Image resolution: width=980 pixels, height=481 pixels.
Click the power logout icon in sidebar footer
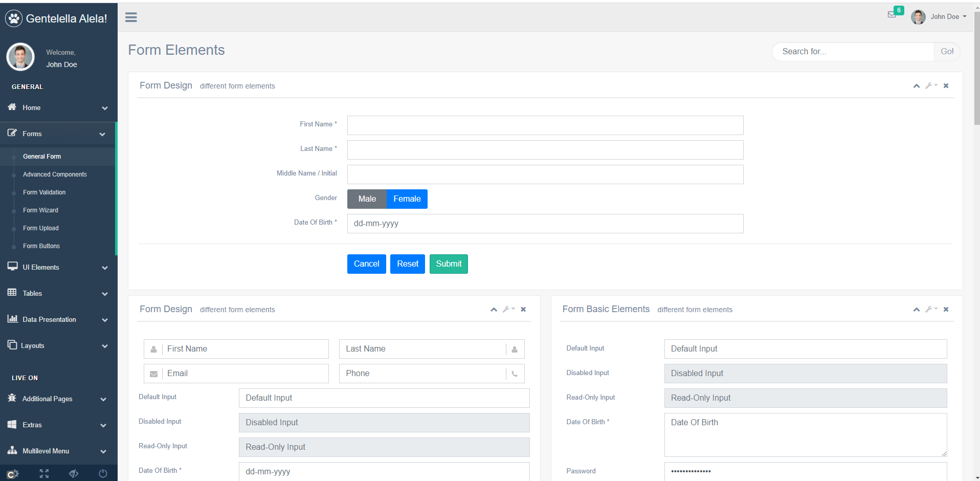[x=103, y=473]
